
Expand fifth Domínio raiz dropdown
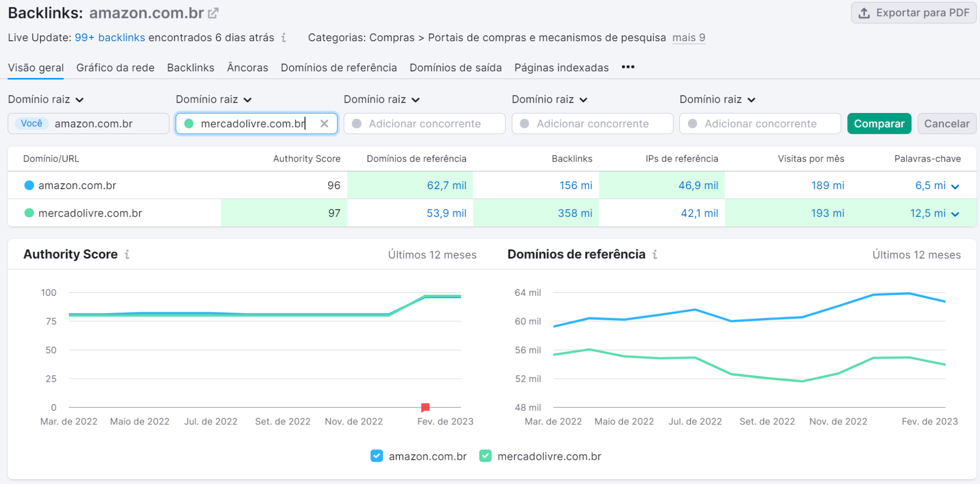pyautogui.click(x=718, y=99)
